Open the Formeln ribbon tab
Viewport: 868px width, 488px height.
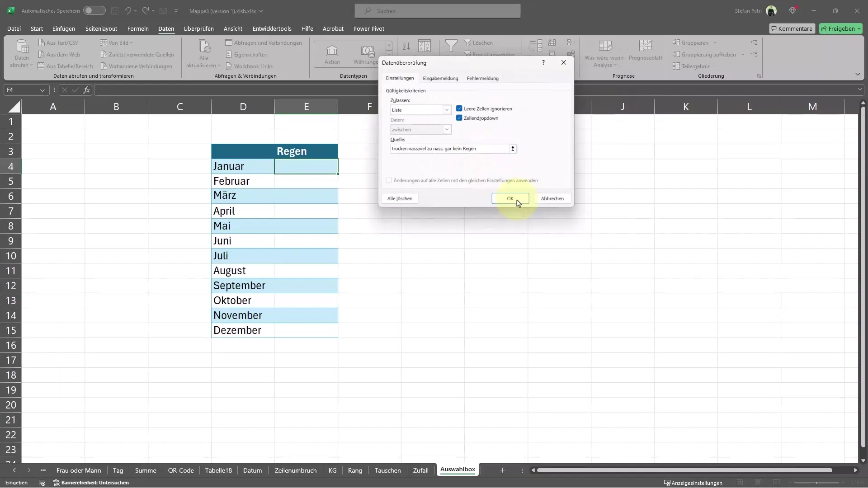(x=138, y=28)
